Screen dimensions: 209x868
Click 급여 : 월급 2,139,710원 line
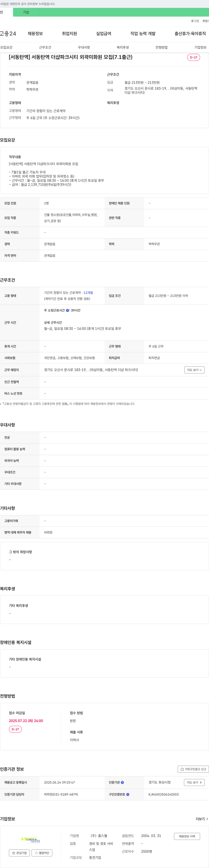[x=40, y=185]
